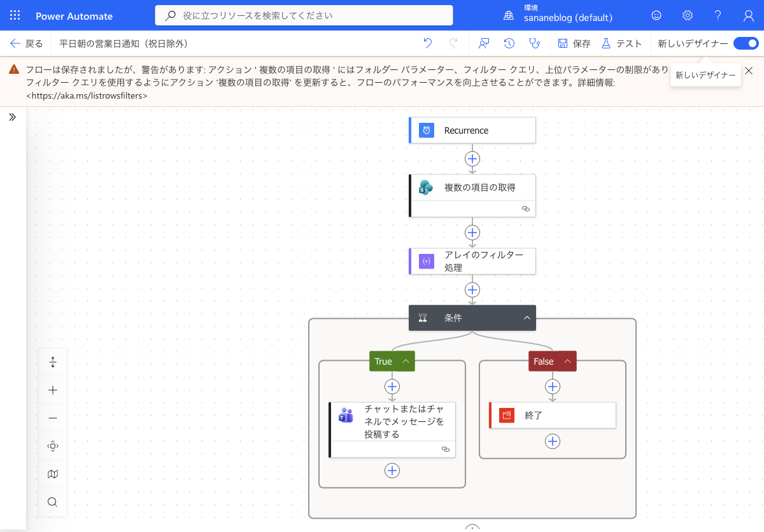The width and height of the screenshot is (764, 532).
Task: Go back with the 戻る button
Action: coord(27,43)
